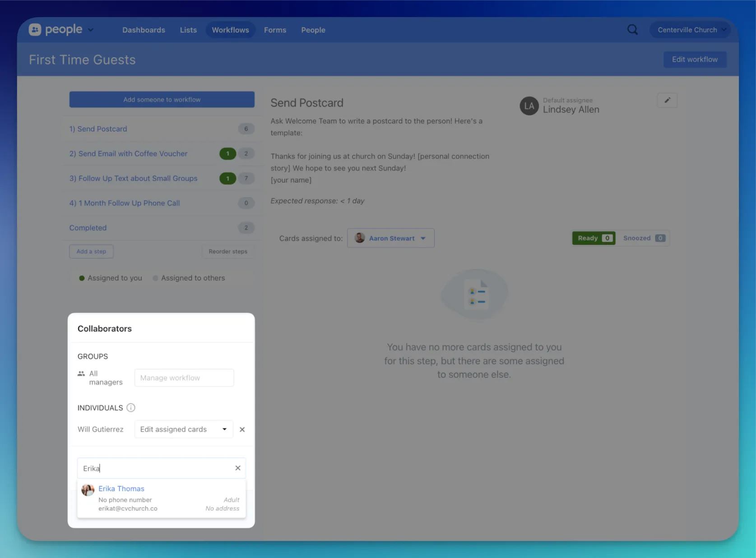Click Lindsey Allen's LA avatar
Image resolution: width=756 pixels, height=558 pixels.
(529, 106)
